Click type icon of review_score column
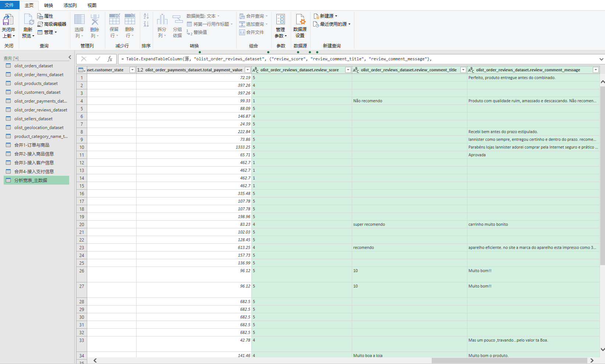The height and width of the screenshot is (364, 605). click(x=256, y=70)
